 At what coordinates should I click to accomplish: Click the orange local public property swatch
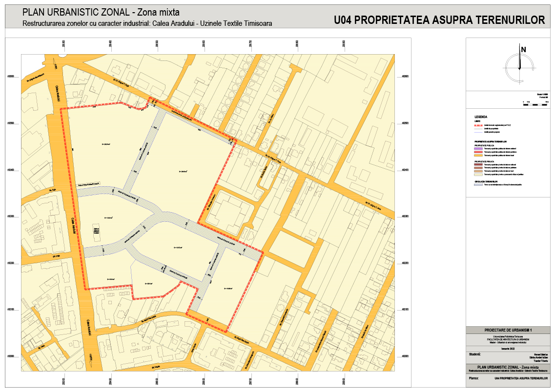478,156
